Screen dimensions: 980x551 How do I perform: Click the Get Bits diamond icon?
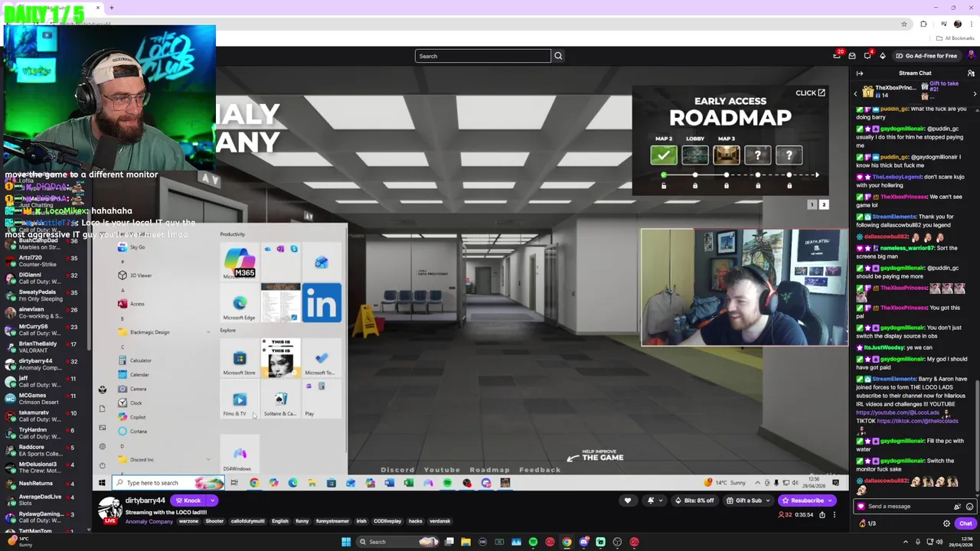point(882,56)
